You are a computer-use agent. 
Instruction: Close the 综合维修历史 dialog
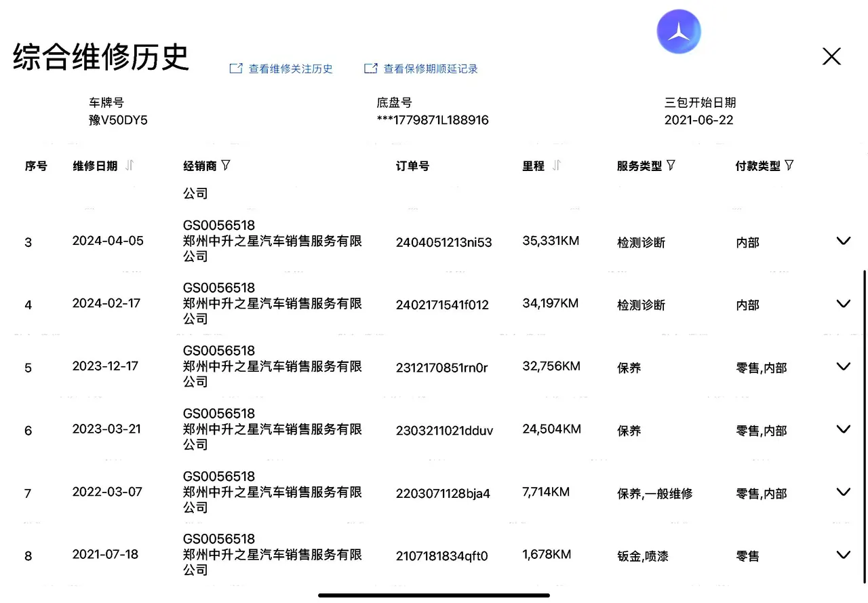pos(831,56)
